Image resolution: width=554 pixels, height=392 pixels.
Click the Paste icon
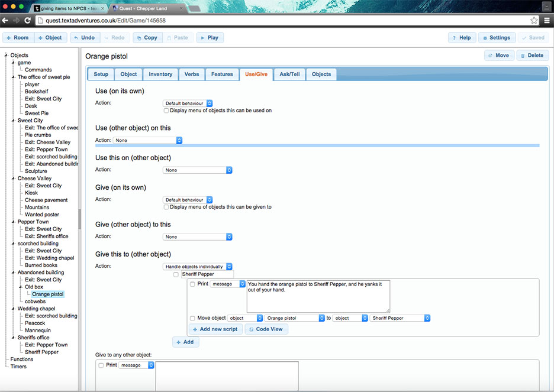coord(178,37)
